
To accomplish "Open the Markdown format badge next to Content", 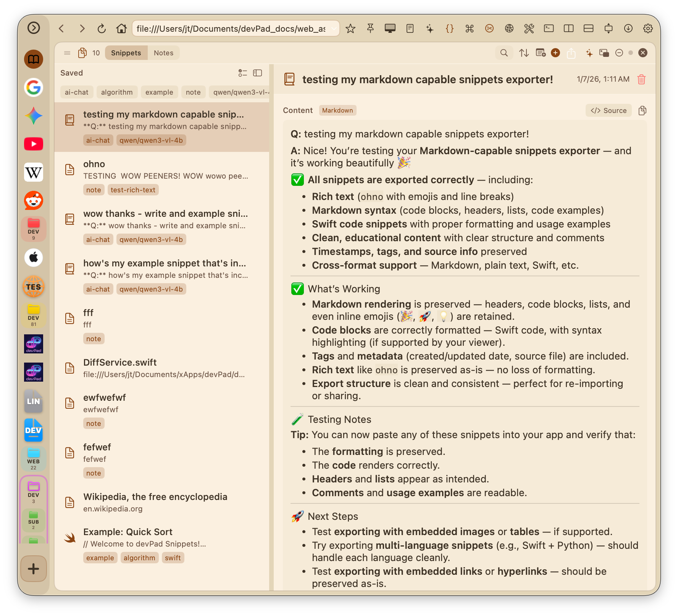I will (x=337, y=110).
